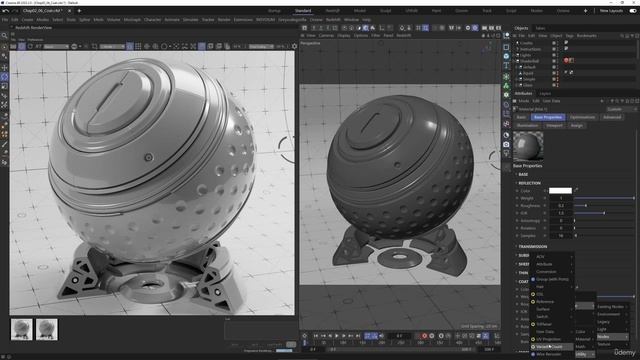Play the animation forward
This screenshot has height=360, width=640.
(x=337, y=336)
